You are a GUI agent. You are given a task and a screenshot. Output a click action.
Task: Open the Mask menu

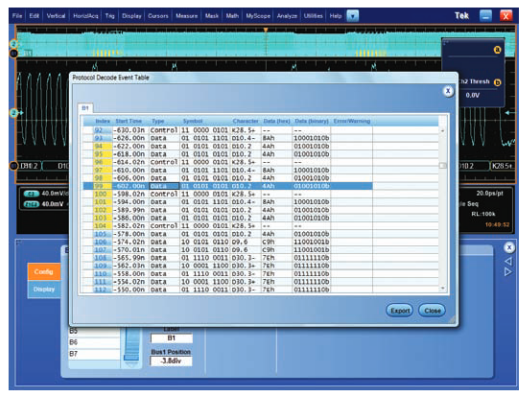212,16
